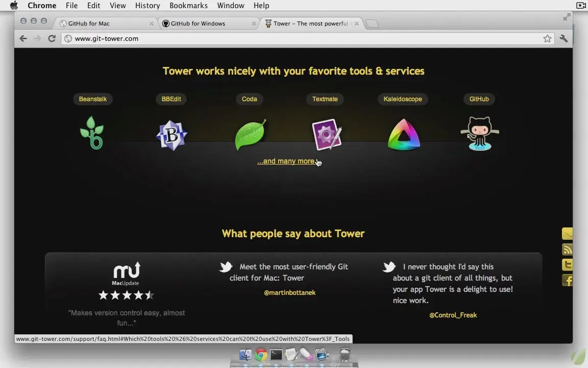This screenshot has width=588, height=368.
Task: Open the Trash in the Dock
Action: 345,355
